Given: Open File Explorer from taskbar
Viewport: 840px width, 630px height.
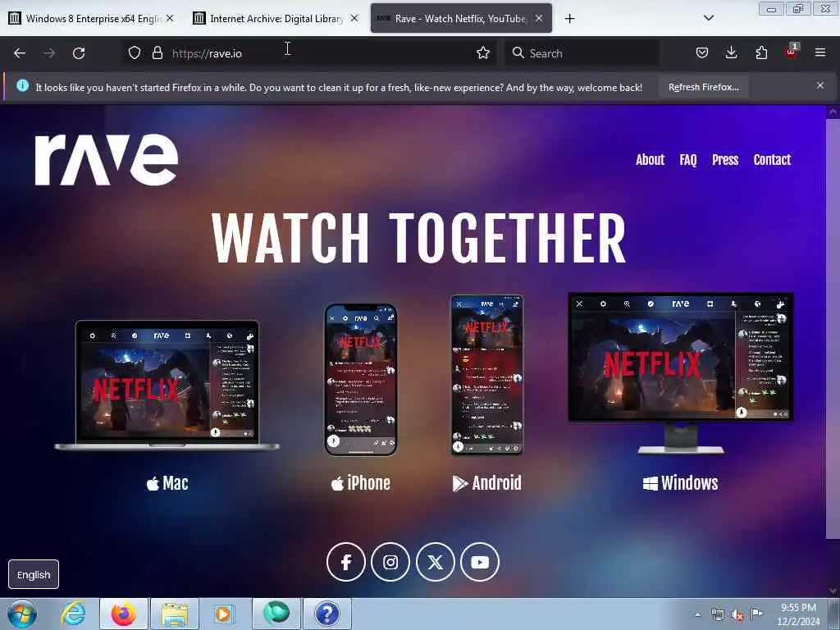Looking at the screenshot, I should coord(174,614).
